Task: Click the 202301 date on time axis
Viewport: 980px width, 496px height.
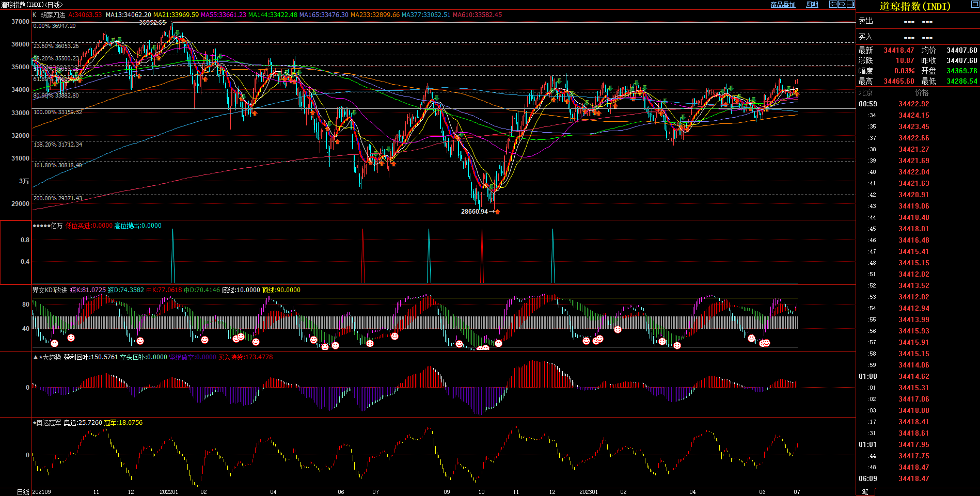Action: 588,492
